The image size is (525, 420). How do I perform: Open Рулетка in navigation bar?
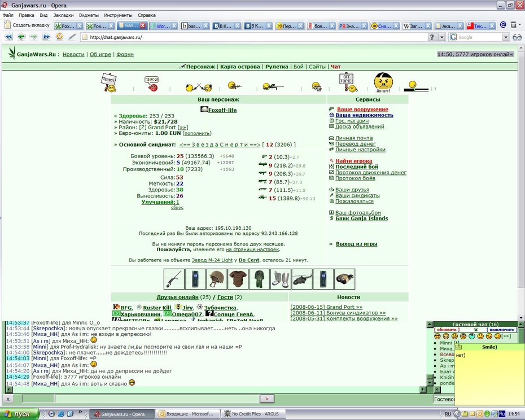[x=277, y=67]
